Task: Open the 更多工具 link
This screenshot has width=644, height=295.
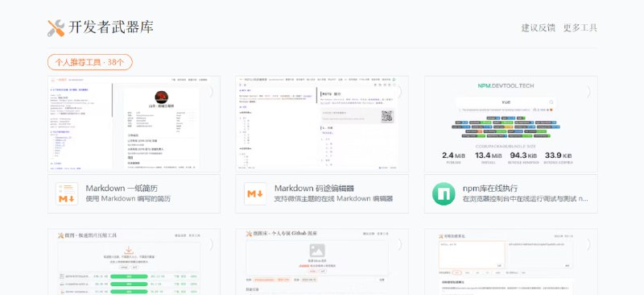Action: [580, 28]
